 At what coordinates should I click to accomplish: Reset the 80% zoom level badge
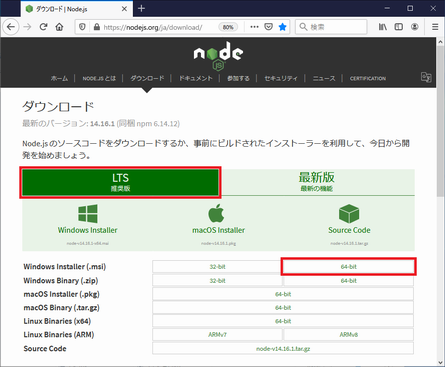coord(228,27)
